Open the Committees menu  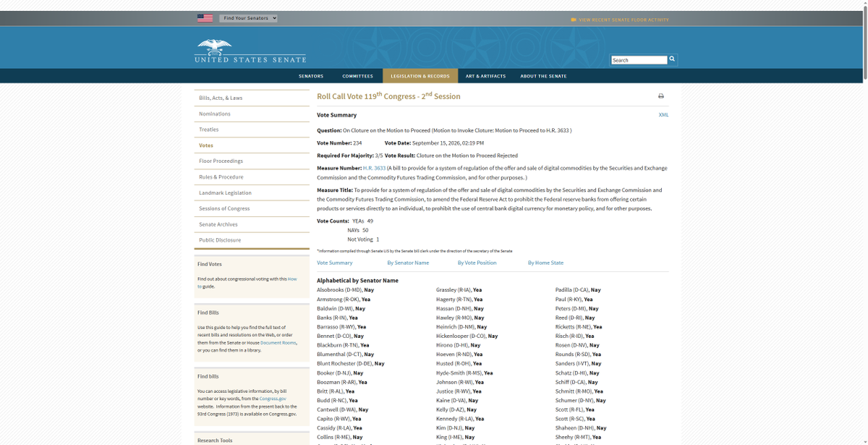pos(357,76)
